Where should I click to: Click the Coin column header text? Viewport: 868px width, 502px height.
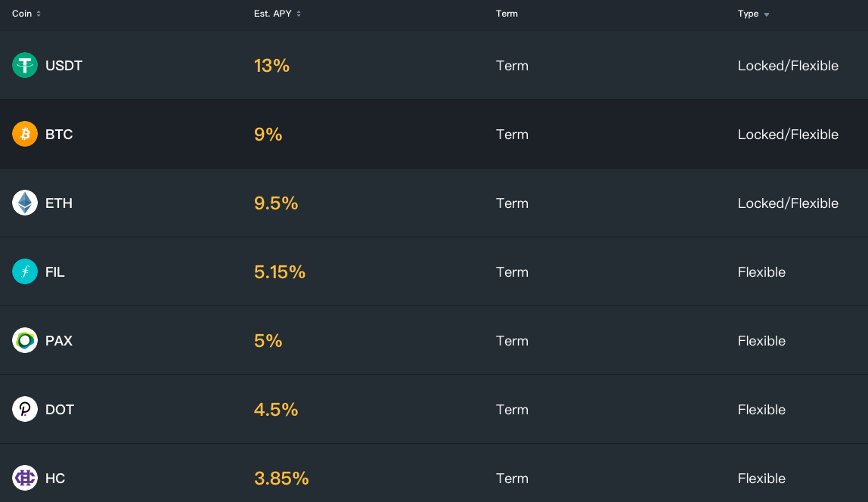point(22,14)
